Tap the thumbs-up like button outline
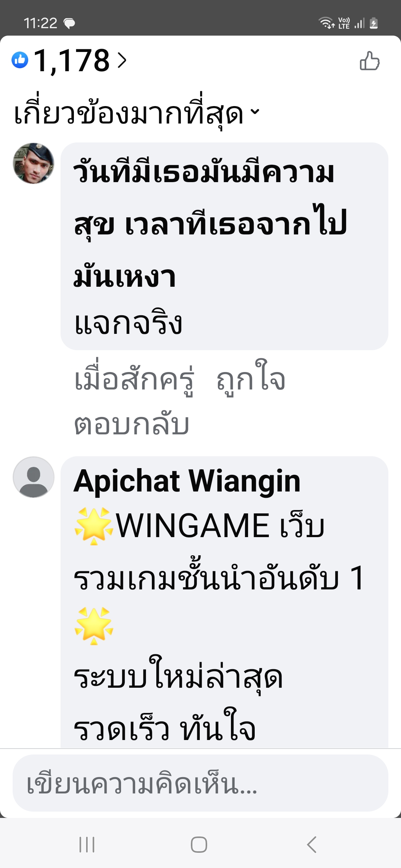The height and width of the screenshot is (868, 401). click(x=369, y=60)
